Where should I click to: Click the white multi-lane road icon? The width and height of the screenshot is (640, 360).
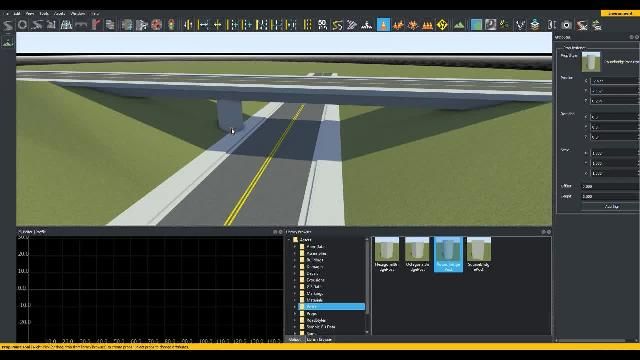click(x=66, y=25)
